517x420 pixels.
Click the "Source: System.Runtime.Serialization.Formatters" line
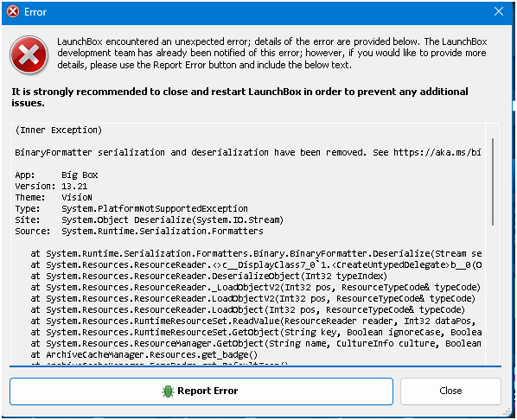[139, 231]
